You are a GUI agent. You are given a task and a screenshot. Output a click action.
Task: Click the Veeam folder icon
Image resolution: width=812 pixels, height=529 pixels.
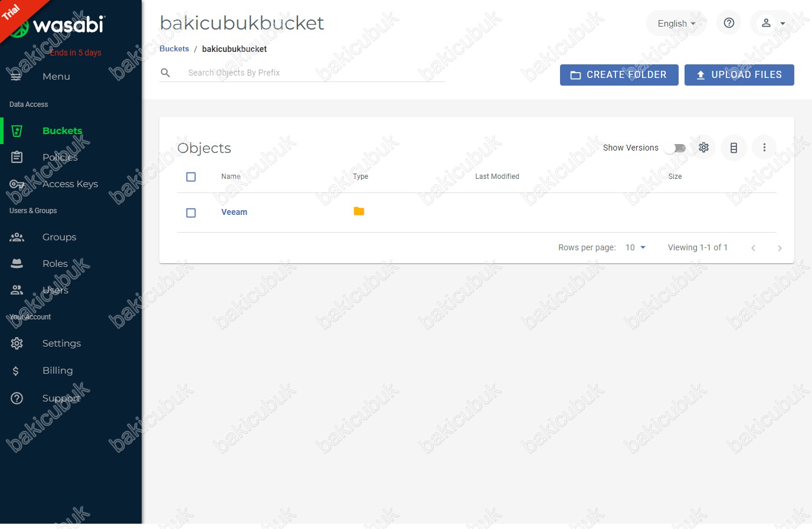point(359,211)
